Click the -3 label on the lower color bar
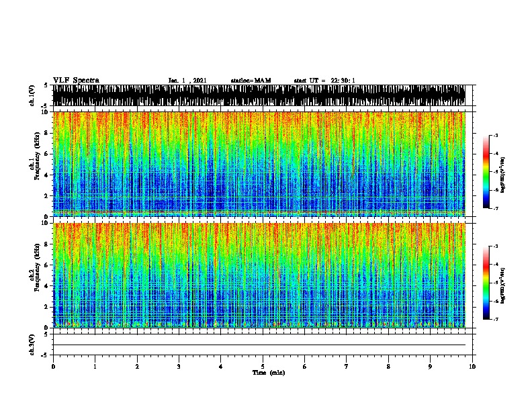532x411 pixels. tap(496, 246)
